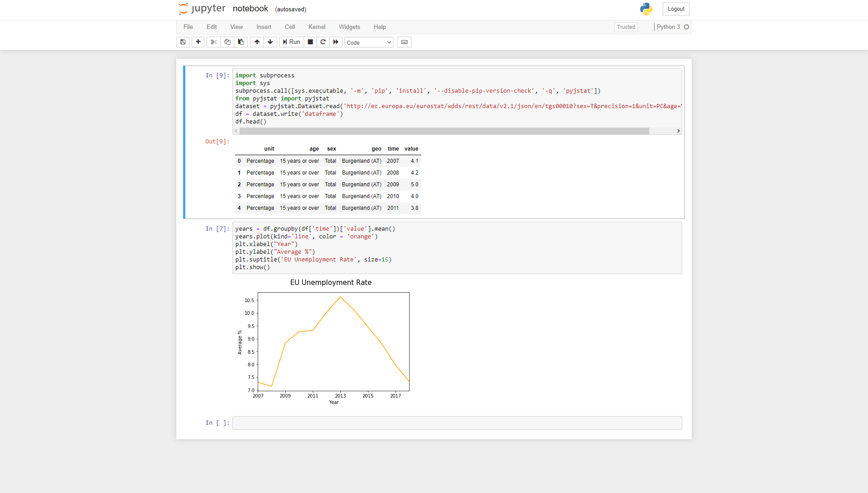Image resolution: width=868 pixels, height=493 pixels.
Task: Cut selected cells with scissors icon
Action: pyautogui.click(x=213, y=42)
